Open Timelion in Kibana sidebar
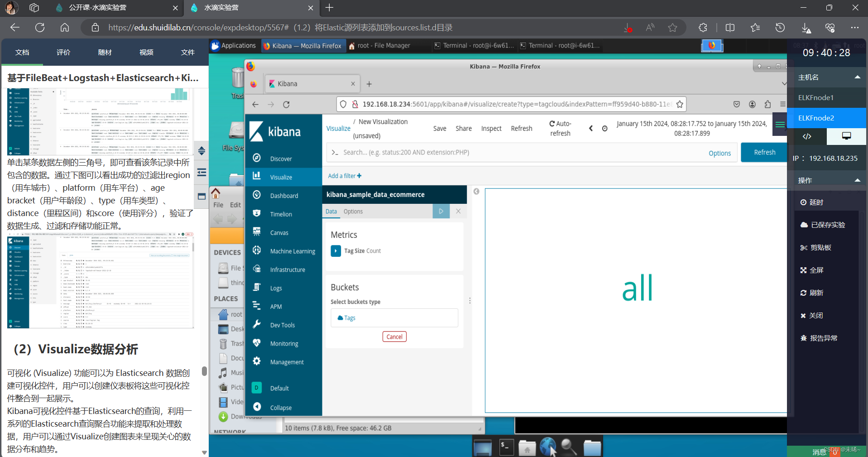Screen dimensions: 868x457 point(281,214)
